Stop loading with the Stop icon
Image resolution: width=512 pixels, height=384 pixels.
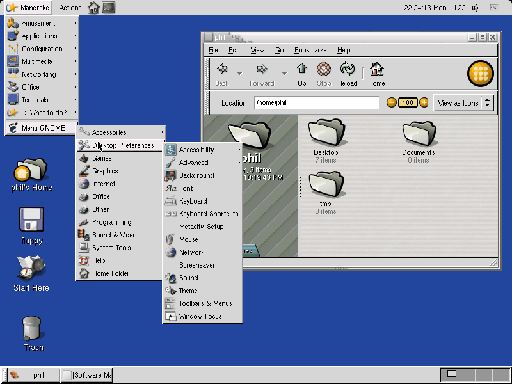point(324,69)
